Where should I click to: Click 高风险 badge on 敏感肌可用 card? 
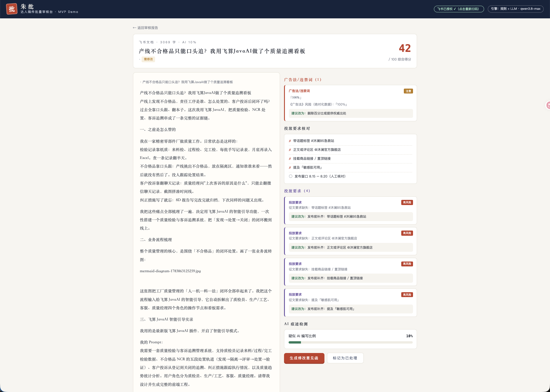click(x=407, y=295)
